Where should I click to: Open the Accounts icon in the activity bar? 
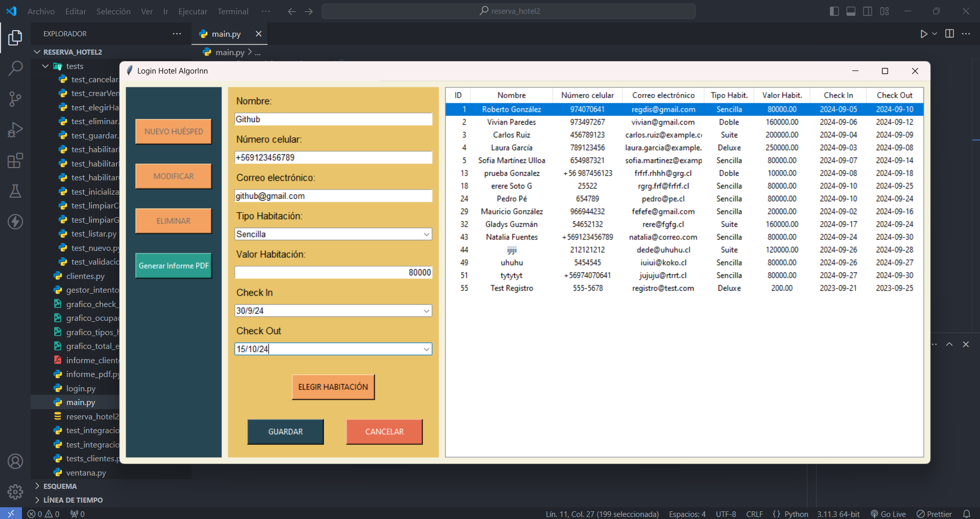15,461
